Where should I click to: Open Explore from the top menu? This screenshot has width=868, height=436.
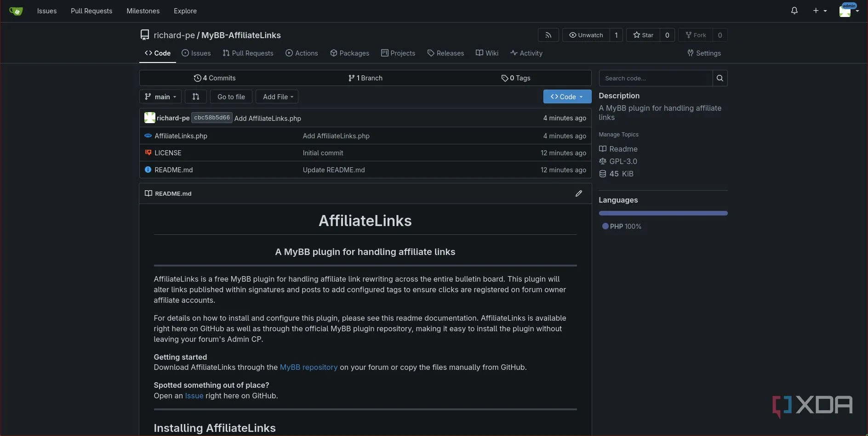click(185, 11)
